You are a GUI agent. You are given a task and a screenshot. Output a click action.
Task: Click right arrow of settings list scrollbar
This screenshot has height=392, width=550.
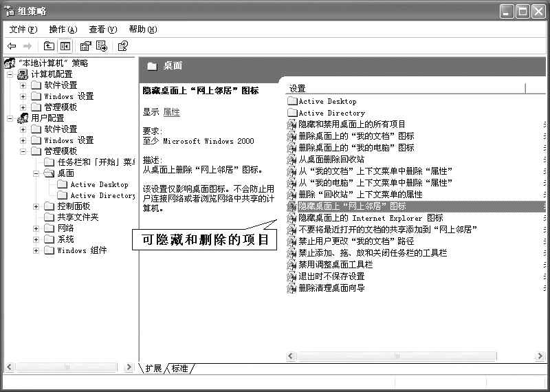click(x=540, y=356)
